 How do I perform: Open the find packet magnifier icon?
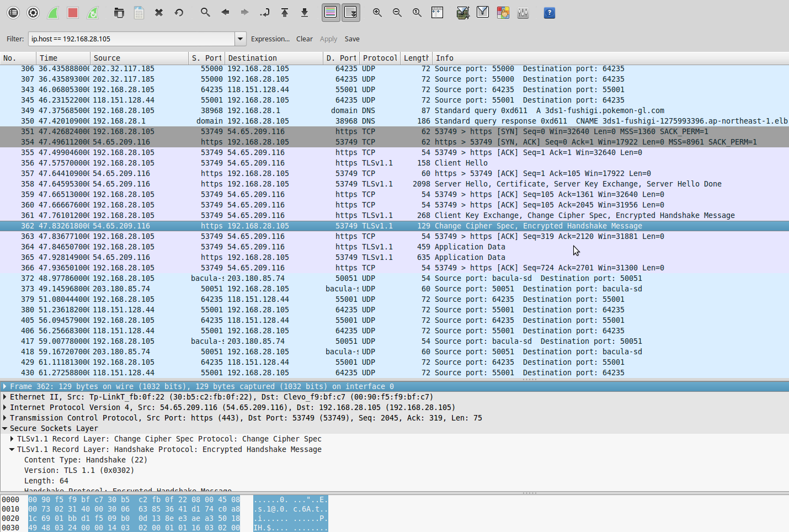[x=205, y=12]
